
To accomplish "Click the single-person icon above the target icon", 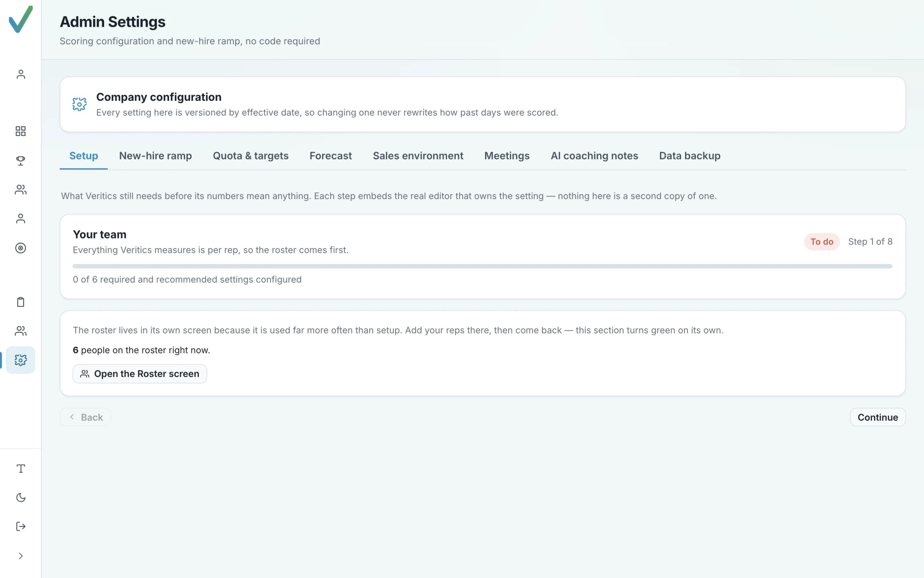I will [21, 219].
